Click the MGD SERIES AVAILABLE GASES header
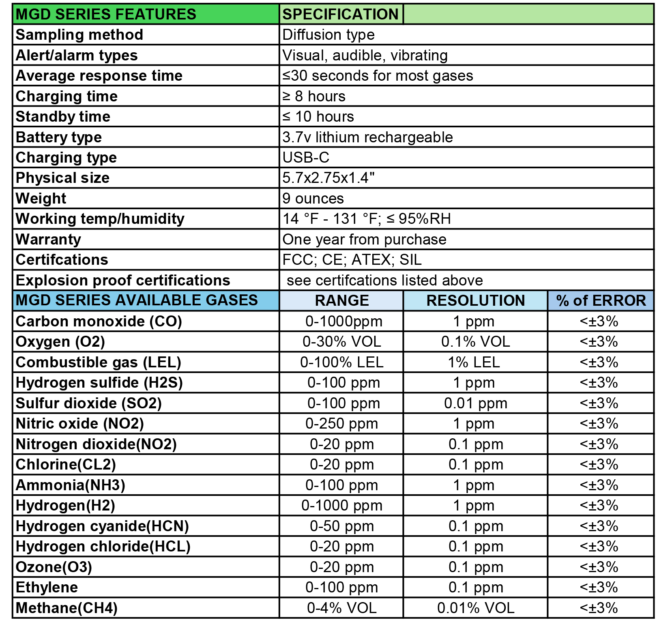This screenshot has height=622, width=672. 146,300
